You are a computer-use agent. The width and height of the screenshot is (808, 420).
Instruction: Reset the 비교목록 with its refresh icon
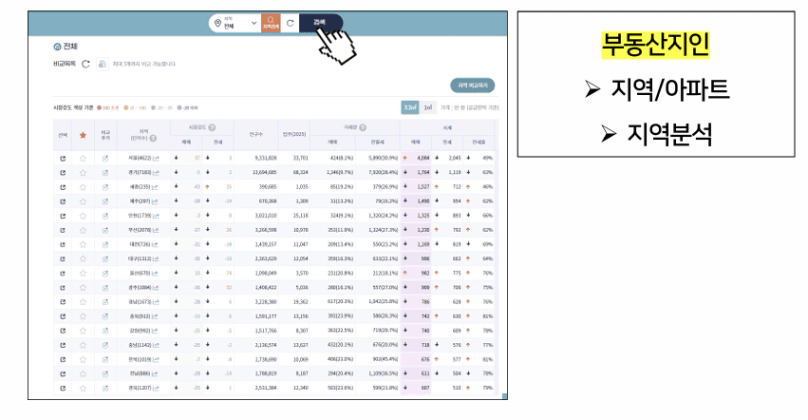point(86,64)
